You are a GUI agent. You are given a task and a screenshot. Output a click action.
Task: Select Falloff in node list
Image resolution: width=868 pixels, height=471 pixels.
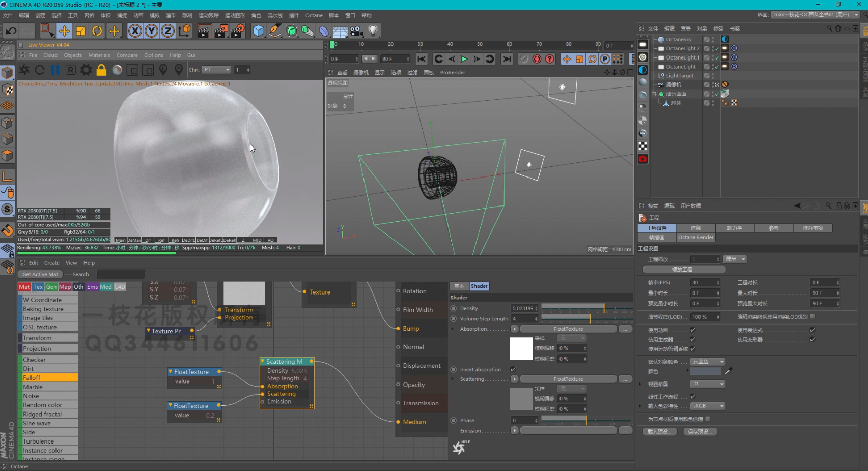[x=49, y=378]
